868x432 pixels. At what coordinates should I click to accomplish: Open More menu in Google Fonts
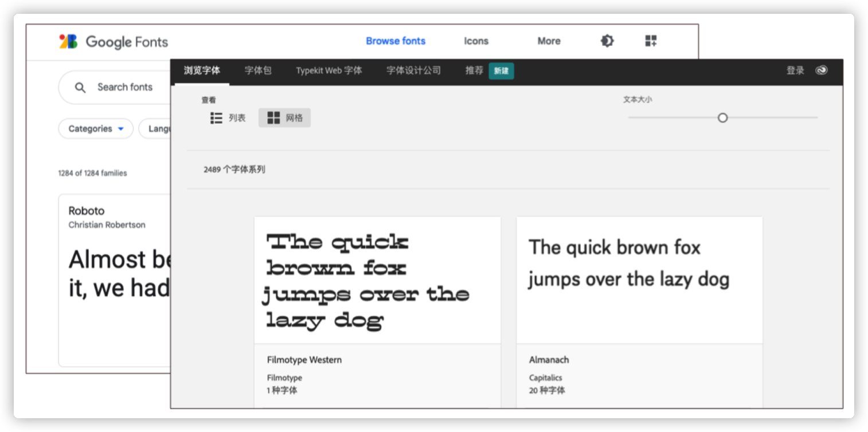click(x=549, y=41)
